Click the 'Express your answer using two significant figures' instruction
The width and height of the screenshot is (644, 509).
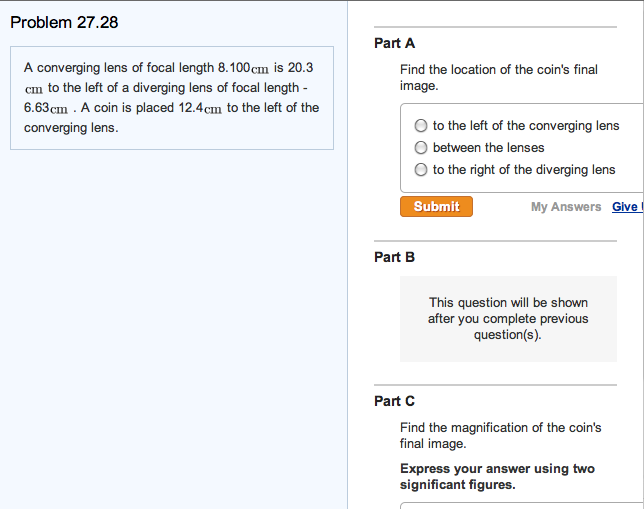[x=497, y=477]
